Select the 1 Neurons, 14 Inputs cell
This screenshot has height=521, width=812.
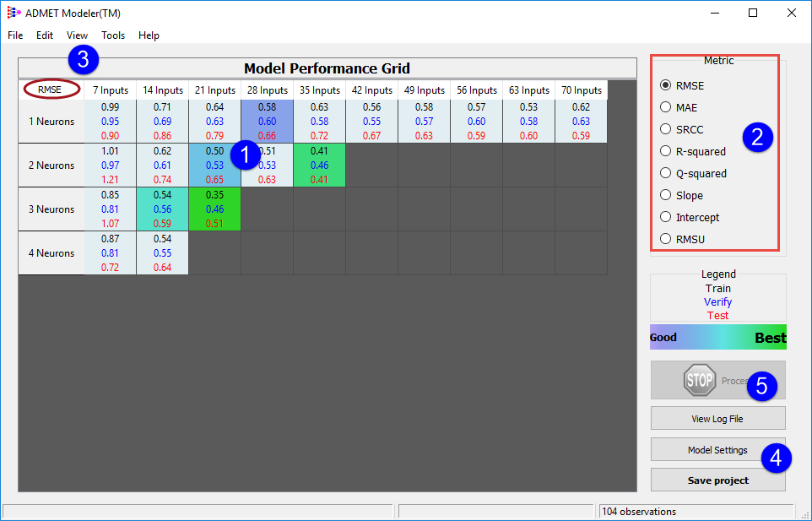163,122
